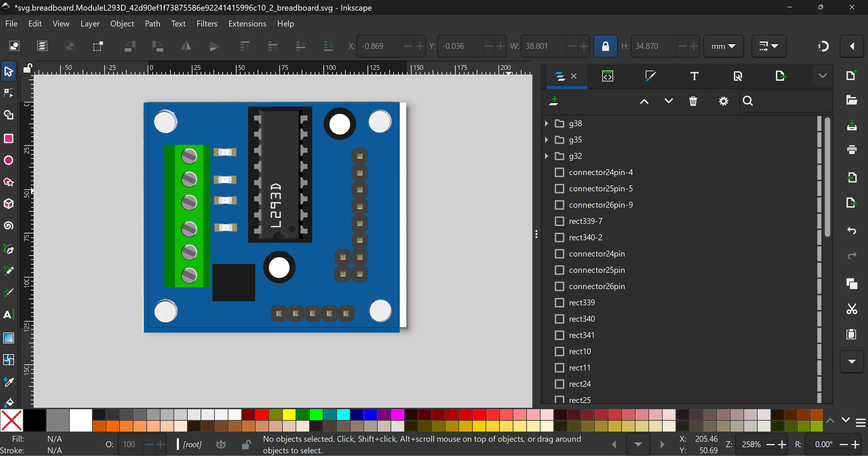This screenshot has height=456, width=868.
Task: Open the Extensions menu
Action: tap(247, 24)
